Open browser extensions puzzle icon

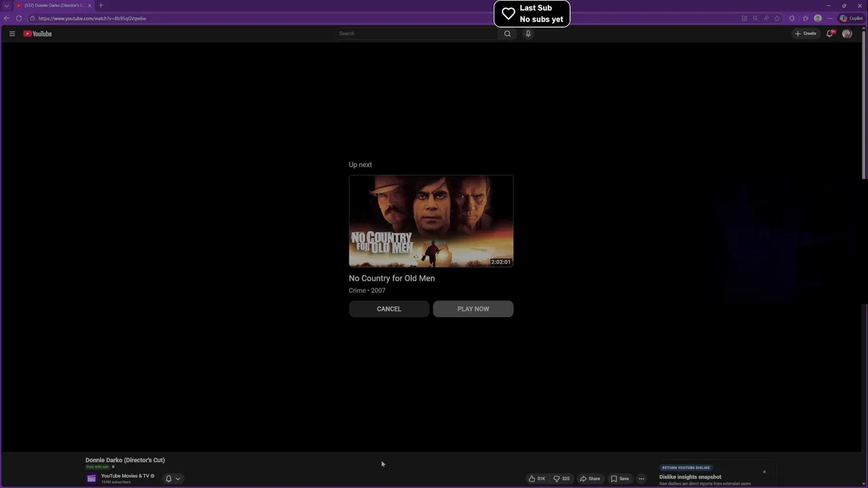click(792, 18)
